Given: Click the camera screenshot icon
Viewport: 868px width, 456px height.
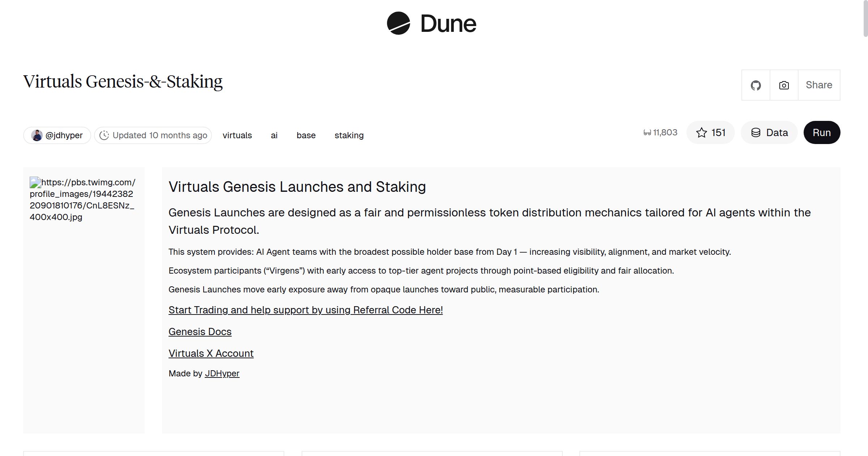Looking at the screenshot, I should pos(783,85).
